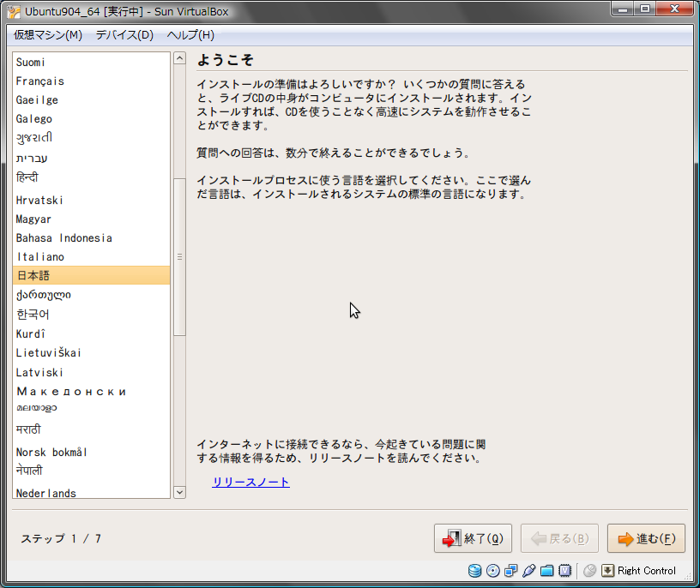Select Gaeilge in the language list
700x588 pixels.
(92, 100)
